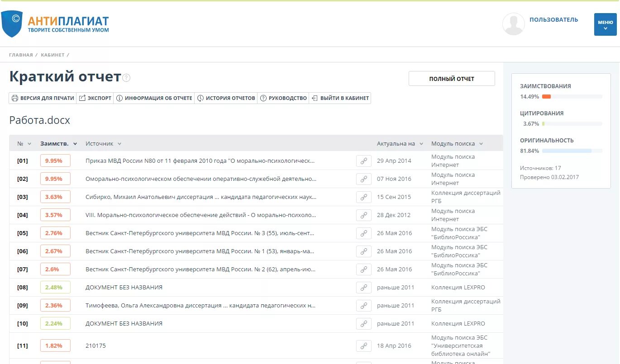Click Коллекция LEXPRO in row 08
Image resolution: width=620 pixels, height=364 pixels.
(x=458, y=288)
